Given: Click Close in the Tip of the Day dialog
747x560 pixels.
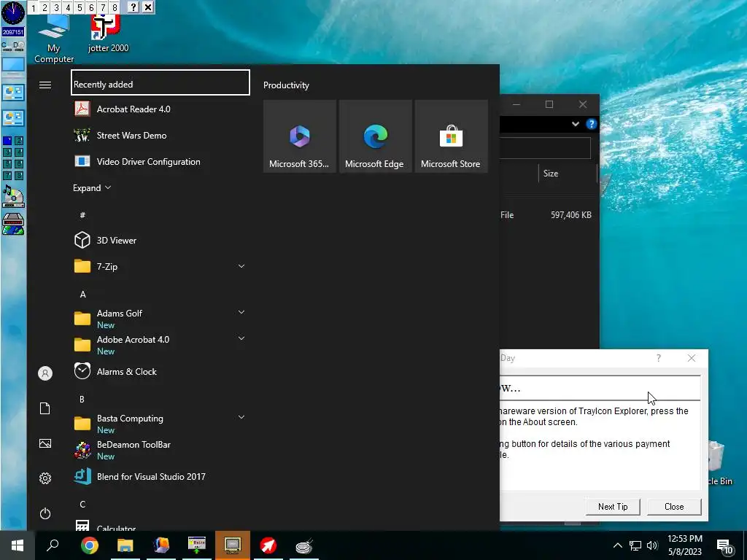Looking at the screenshot, I should (x=674, y=507).
